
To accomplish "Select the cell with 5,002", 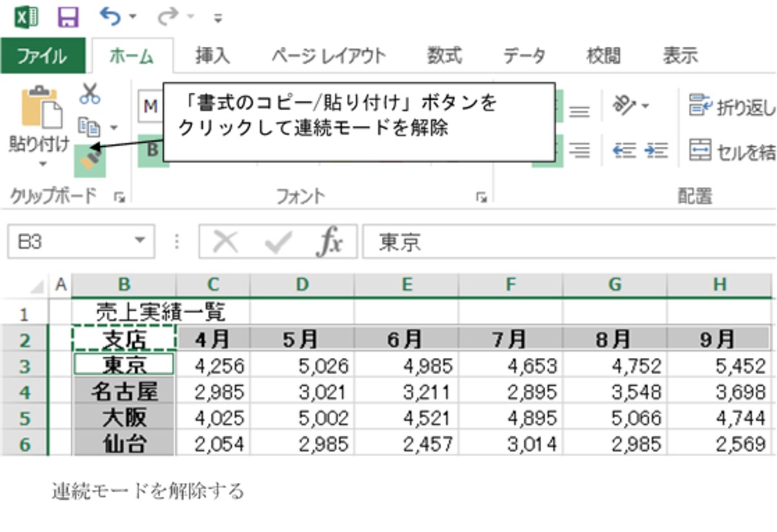I will [302, 417].
